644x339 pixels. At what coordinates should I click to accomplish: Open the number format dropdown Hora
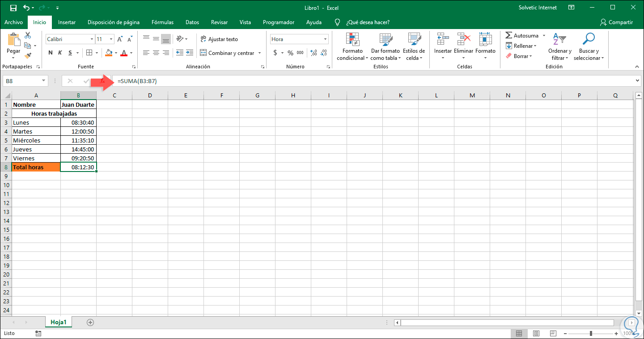coord(325,39)
